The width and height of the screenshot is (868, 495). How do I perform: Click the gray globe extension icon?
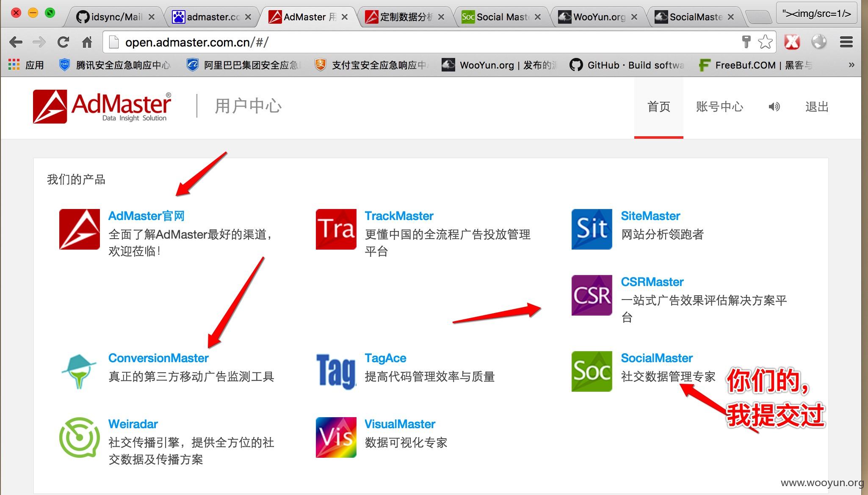coord(819,42)
